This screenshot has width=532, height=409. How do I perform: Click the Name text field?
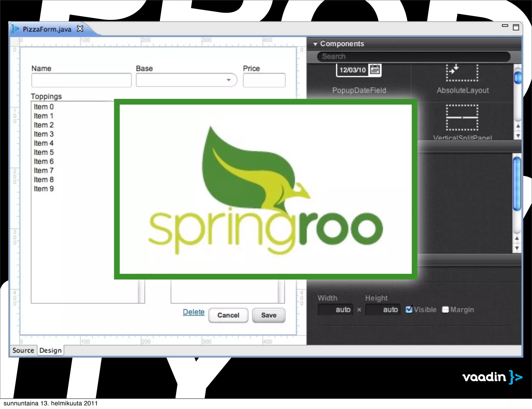[x=81, y=80]
